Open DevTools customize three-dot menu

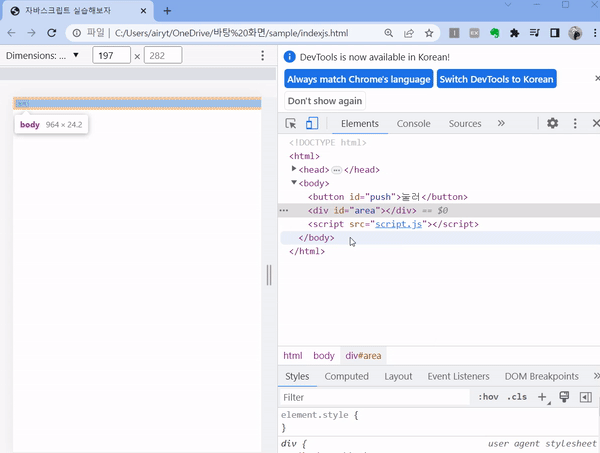(x=575, y=123)
